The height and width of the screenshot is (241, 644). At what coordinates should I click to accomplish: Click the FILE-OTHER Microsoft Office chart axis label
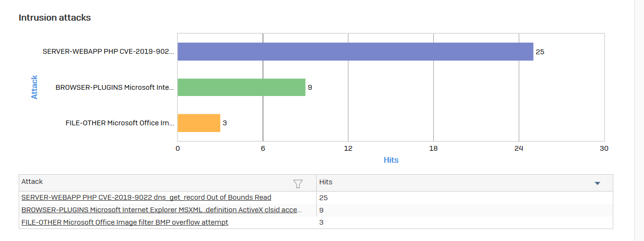[120, 123]
